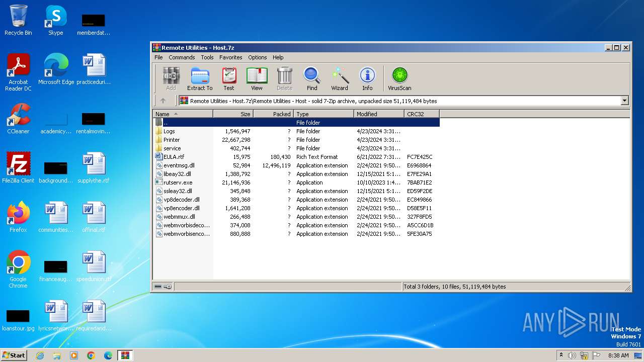
Task: Open CCleaner desktop shortcut
Action: click(18, 119)
